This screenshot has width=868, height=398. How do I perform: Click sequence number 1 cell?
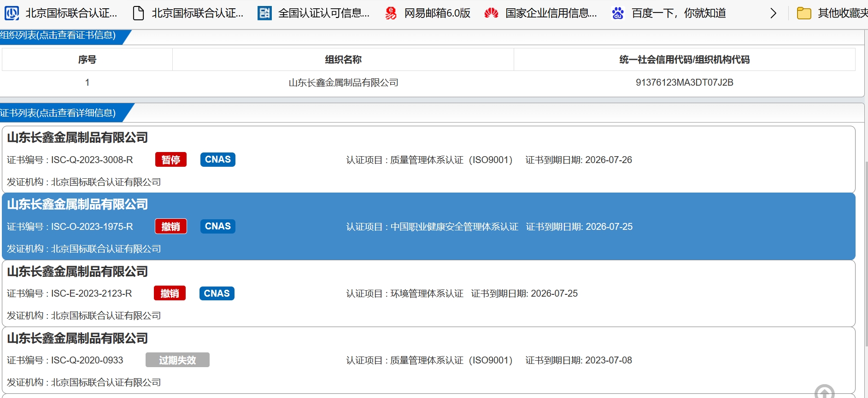tap(87, 82)
